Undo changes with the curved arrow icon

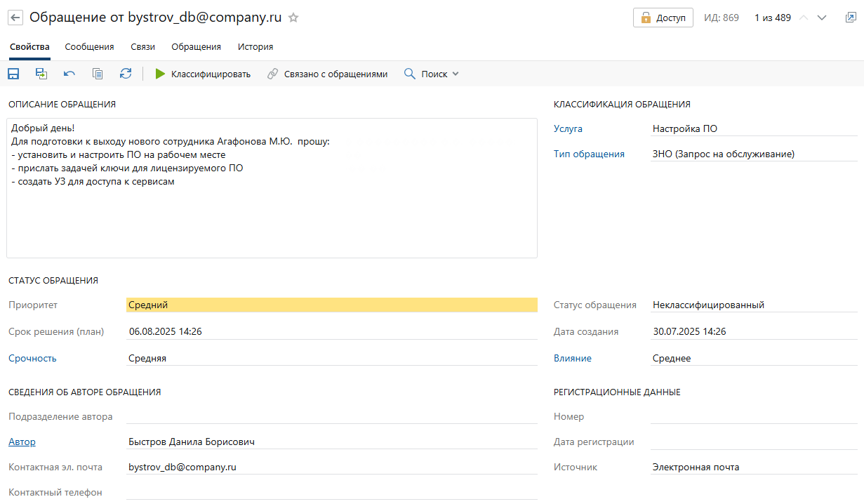(x=69, y=74)
